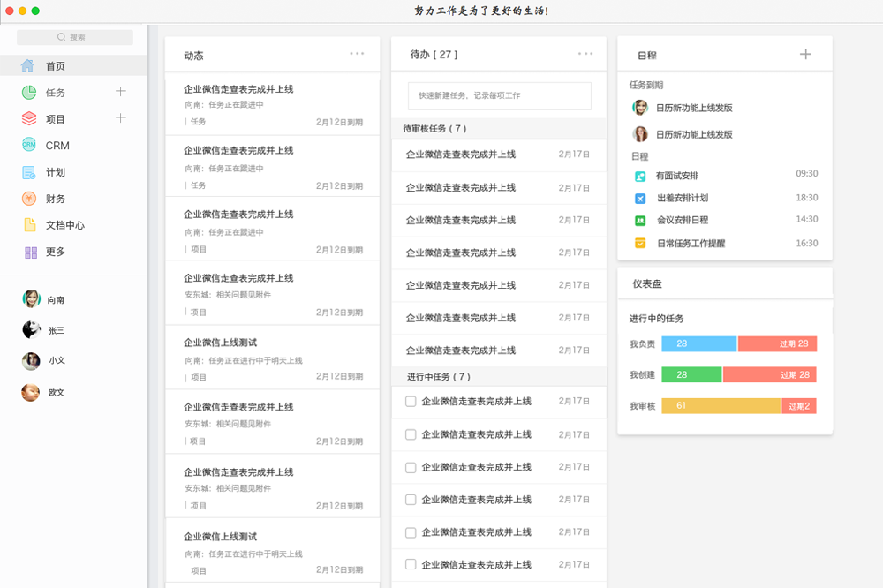
Task: Add a new schedule with 日程 plus button
Action: (x=805, y=55)
